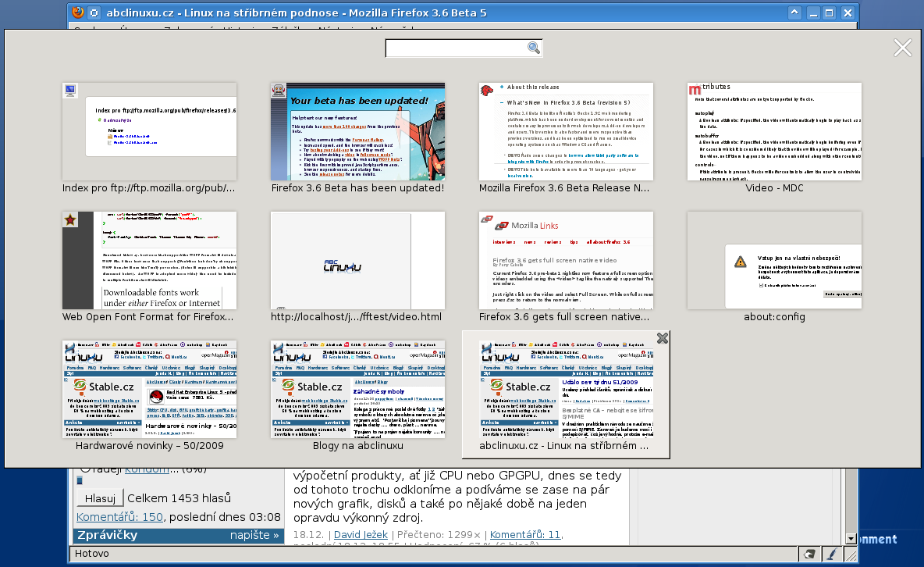The image size is (924, 567).
Task: Close the selected abclinuxu.cz tab preview
Action: [x=663, y=338]
